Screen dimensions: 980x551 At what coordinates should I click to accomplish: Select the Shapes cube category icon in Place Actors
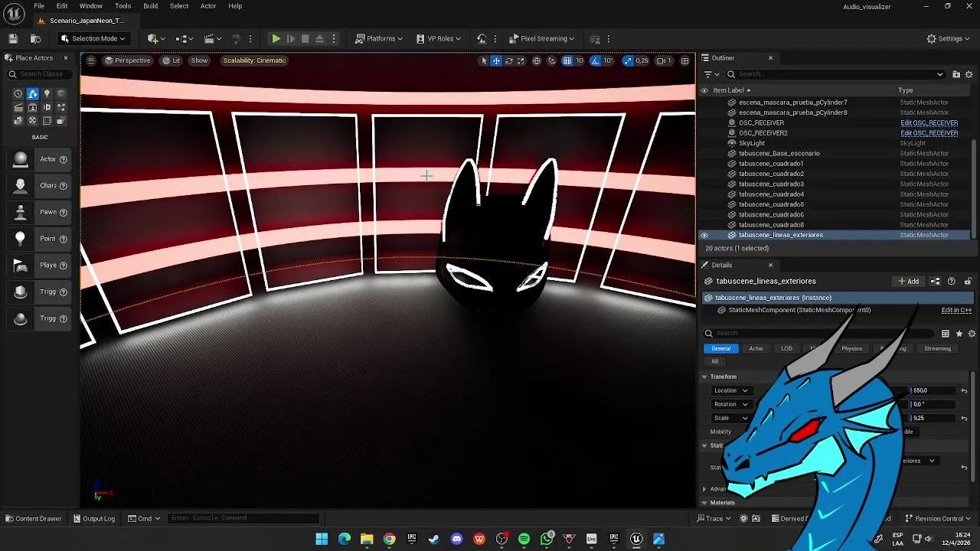[61, 93]
